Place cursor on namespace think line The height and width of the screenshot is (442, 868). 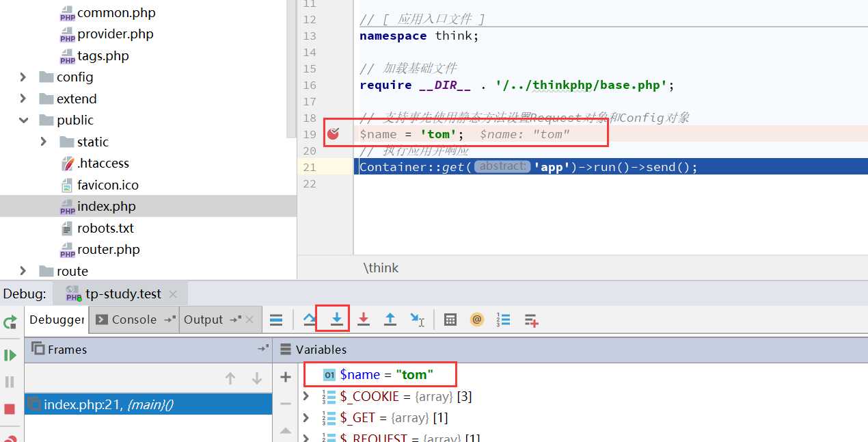(420, 36)
